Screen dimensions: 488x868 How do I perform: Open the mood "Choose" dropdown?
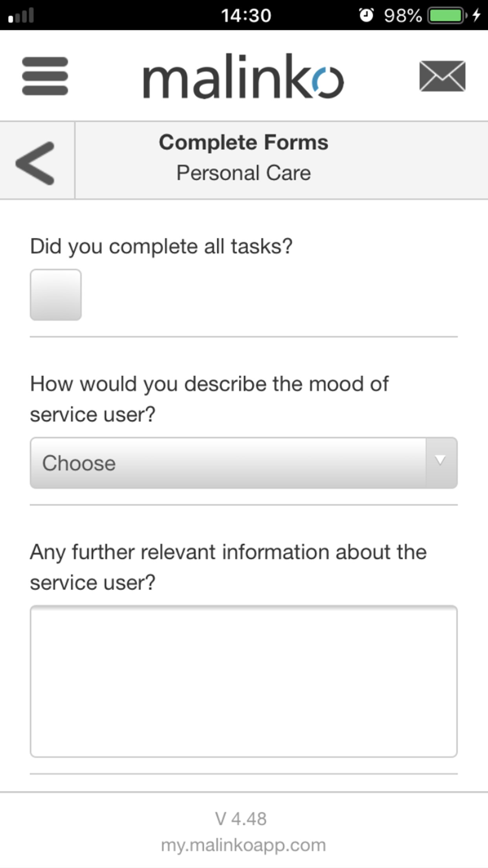[x=228, y=463]
